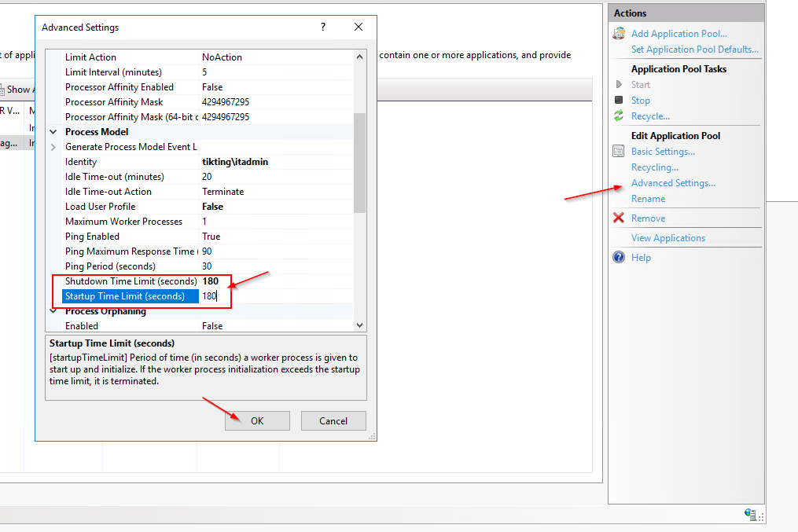Click the Add Application Pool icon
The image size is (798, 532).
[619, 34]
